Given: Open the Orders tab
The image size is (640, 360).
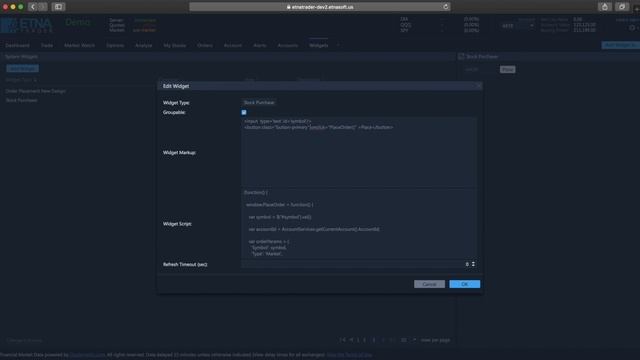Looking at the screenshot, I should (205, 45).
